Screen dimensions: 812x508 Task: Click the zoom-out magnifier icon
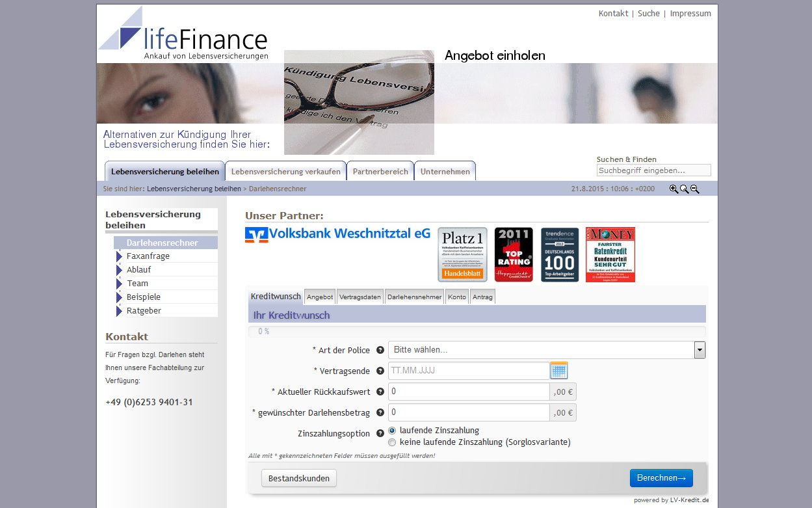click(x=694, y=189)
